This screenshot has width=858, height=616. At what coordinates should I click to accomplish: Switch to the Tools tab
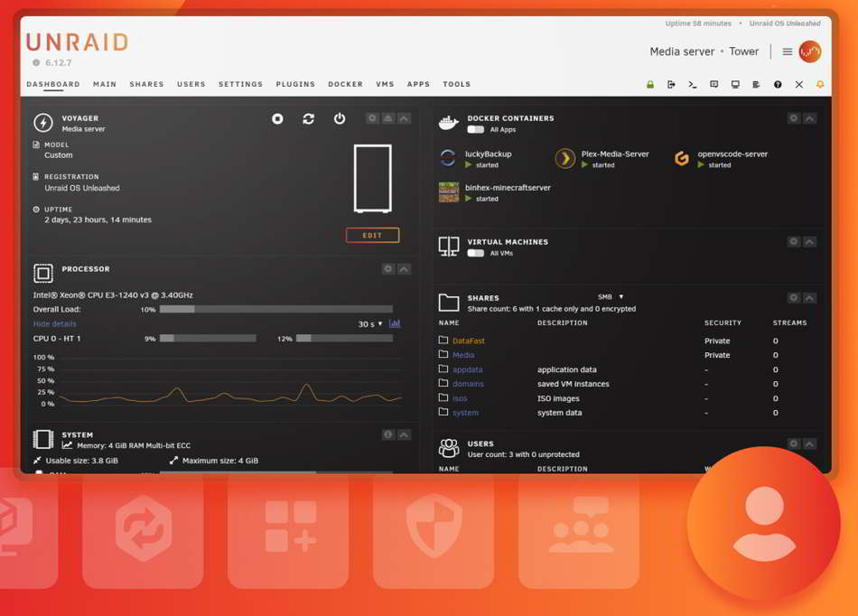[x=457, y=84]
